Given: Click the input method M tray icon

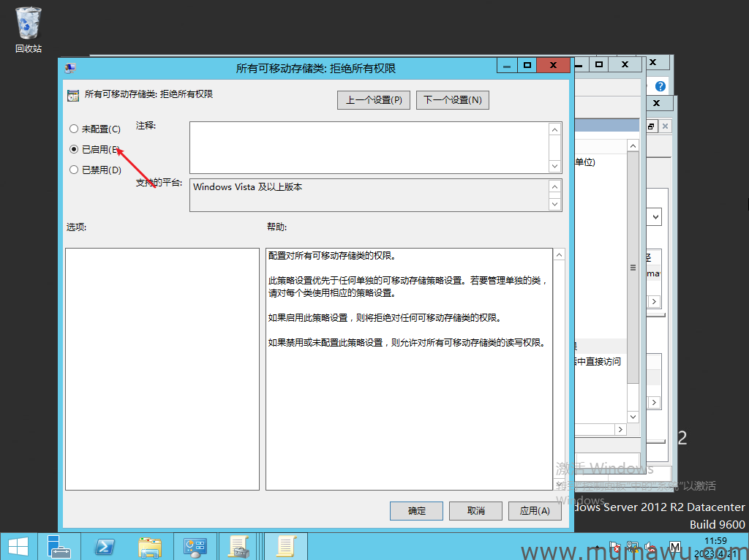Looking at the screenshot, I should (x=675, y=547).
